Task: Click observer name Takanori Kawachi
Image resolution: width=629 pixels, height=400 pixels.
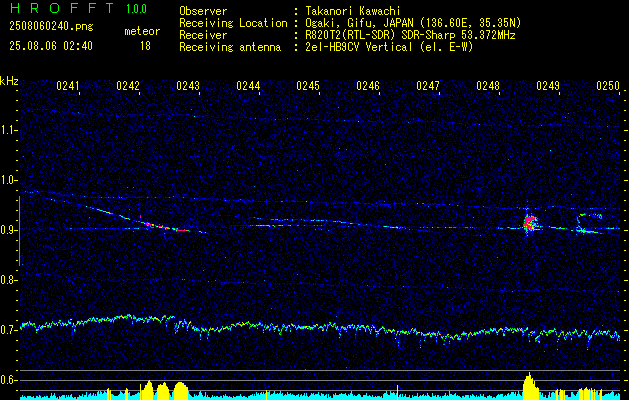Action: click(x=353, y=11)
